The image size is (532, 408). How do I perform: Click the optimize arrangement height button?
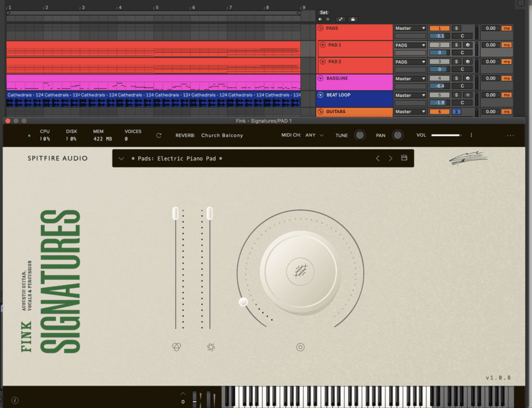(341, 19)
